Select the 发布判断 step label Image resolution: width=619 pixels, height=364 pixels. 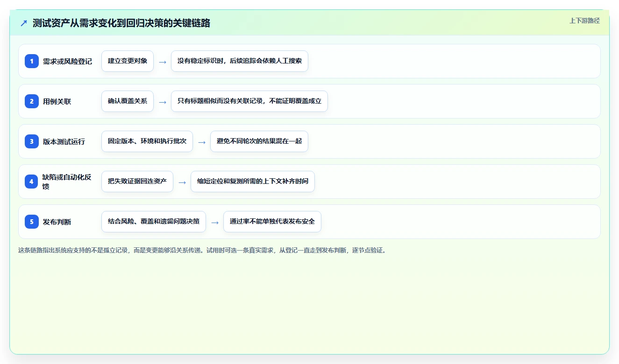coord(57,222)
